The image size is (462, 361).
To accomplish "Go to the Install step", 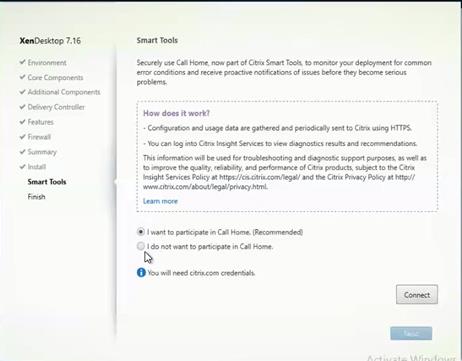I will click(x=37, y=167).
